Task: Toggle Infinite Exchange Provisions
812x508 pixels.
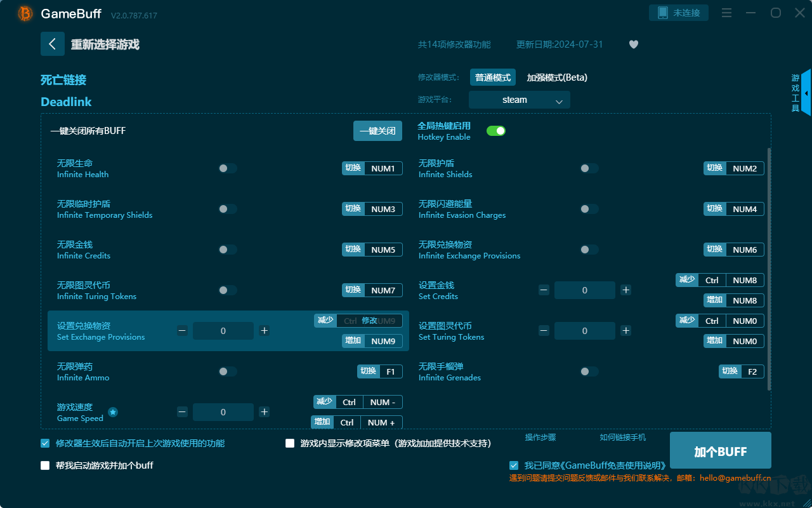Action: [x=589, y=250]
